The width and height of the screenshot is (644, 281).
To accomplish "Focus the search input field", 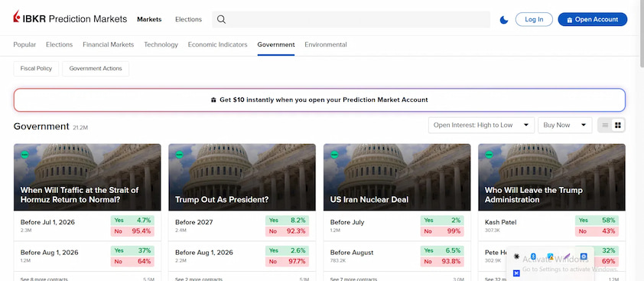I will tap(351, 19).
